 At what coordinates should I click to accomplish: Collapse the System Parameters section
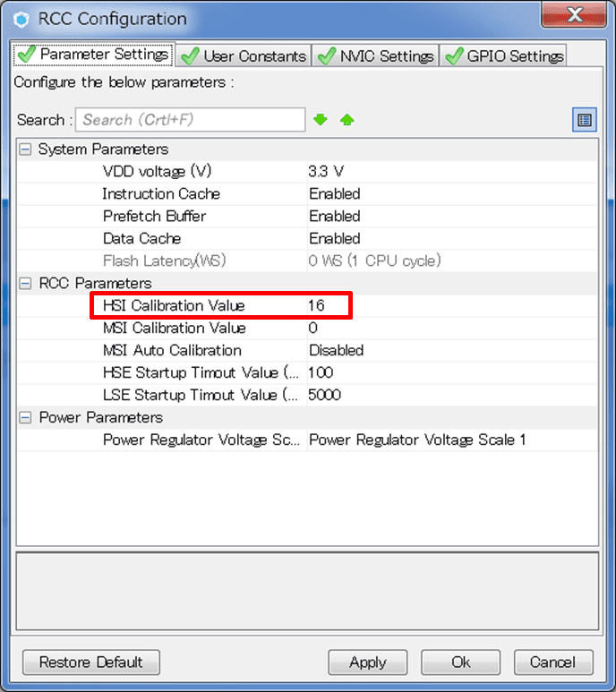point(25,150)
